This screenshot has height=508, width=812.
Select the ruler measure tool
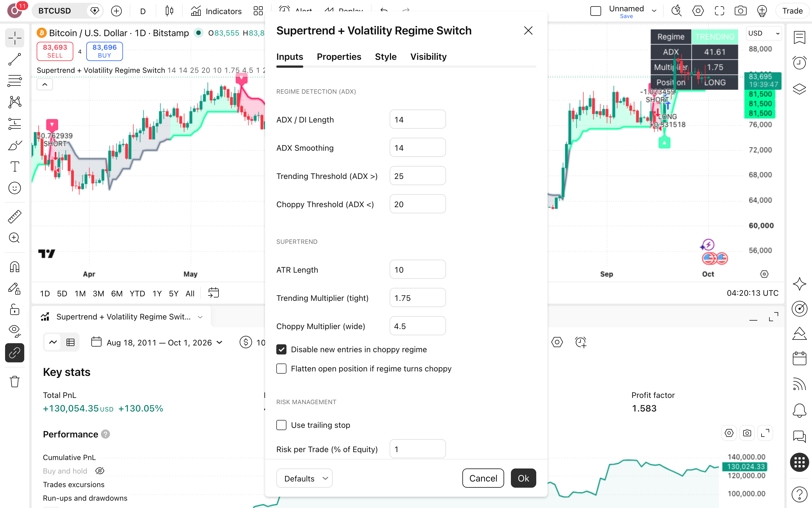point(14,217)
